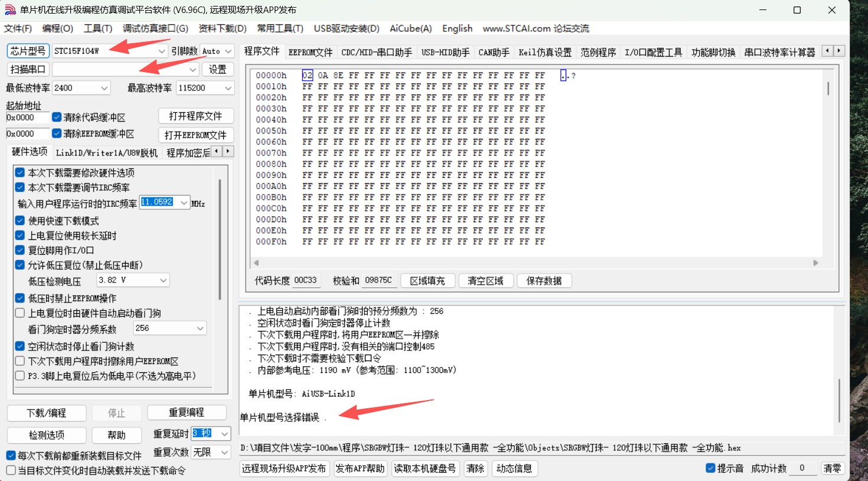Click the application icon in the title bar
Viewport: 868px width, 481px height.
click(10, 10)
